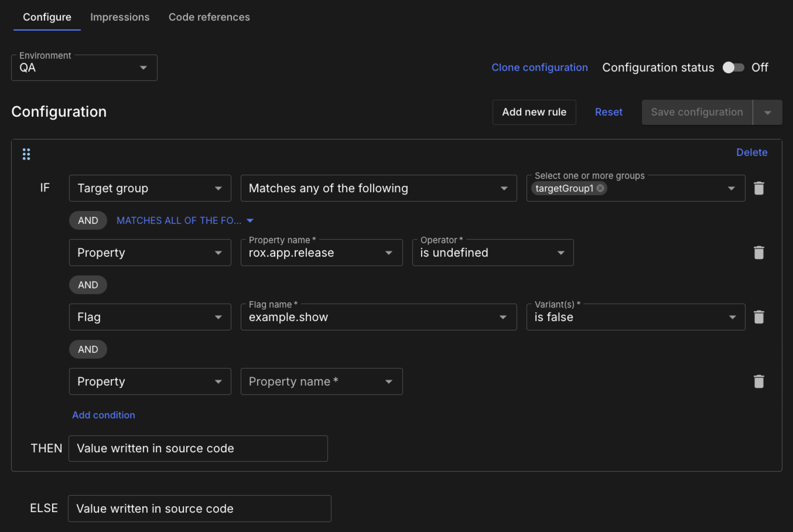Open the 'is undefined' Operator dropdown
Viewport: 793px width, 532px height.
pyautogui.click(x=493, y=253)
